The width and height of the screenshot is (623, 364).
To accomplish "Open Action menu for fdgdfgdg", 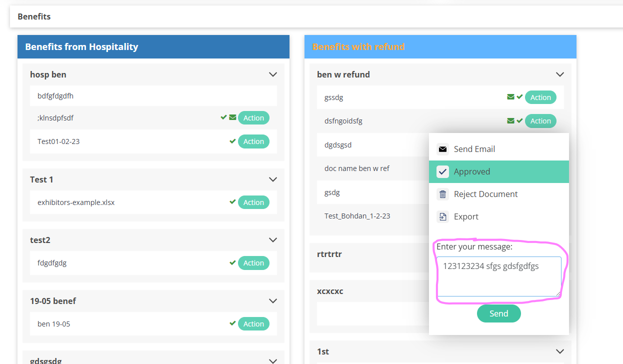I will point(253,263).
